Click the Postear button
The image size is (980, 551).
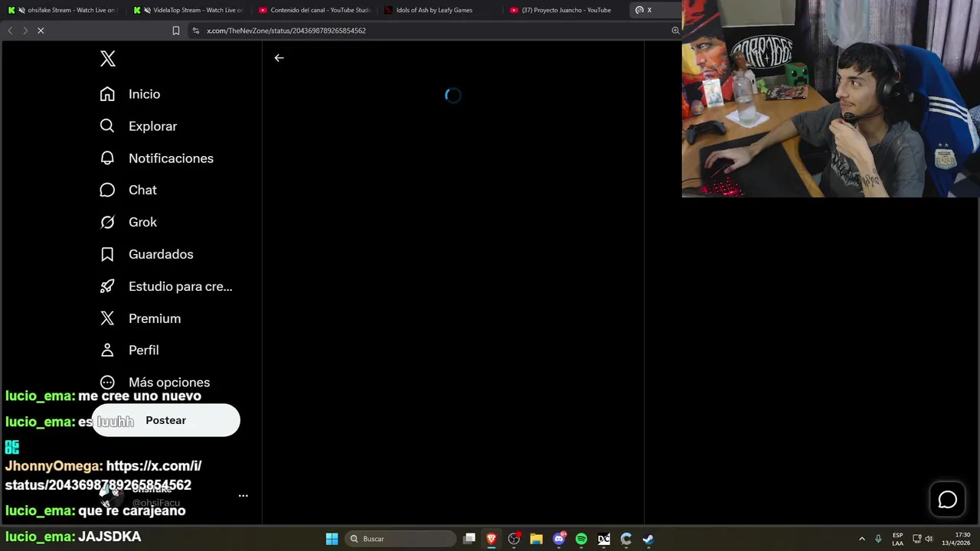(x=166, y=420)
